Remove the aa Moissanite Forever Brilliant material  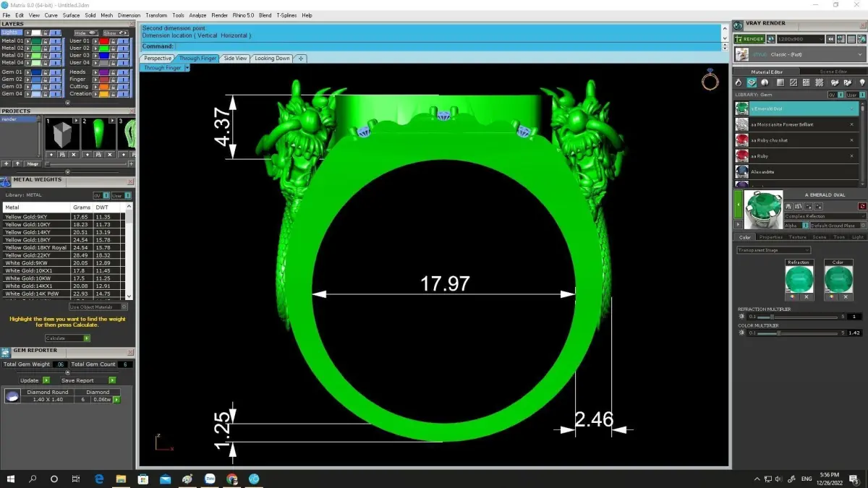(x=851, y=124)
